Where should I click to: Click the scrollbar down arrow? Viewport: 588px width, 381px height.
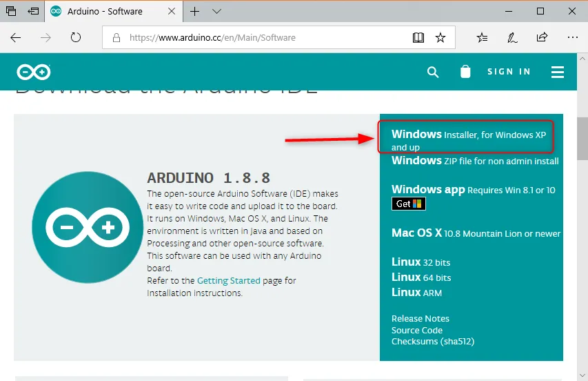[582, 375]
